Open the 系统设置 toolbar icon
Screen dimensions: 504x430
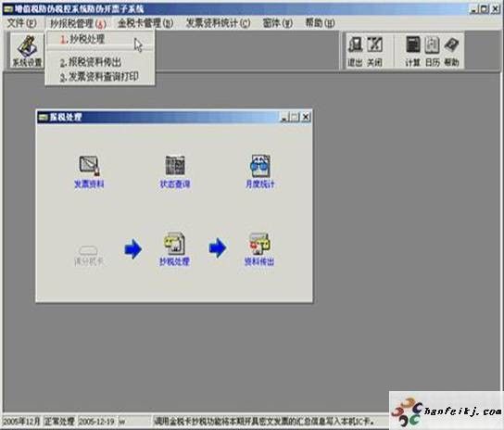click(27, 51)
